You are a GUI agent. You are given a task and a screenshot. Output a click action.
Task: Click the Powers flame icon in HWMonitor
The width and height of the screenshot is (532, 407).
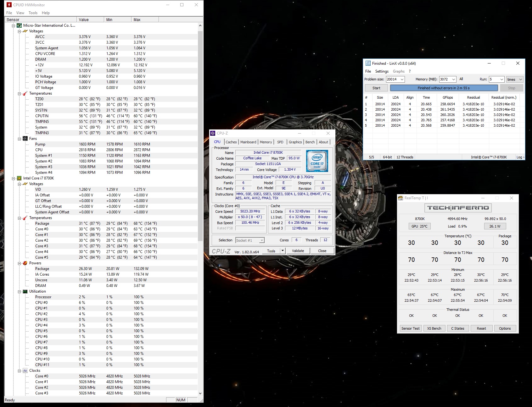click(25, 263)
